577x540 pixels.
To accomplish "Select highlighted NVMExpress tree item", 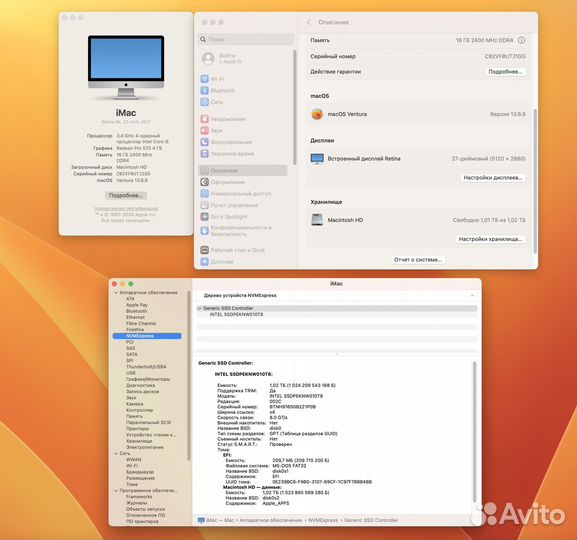I will pos(147,336).
